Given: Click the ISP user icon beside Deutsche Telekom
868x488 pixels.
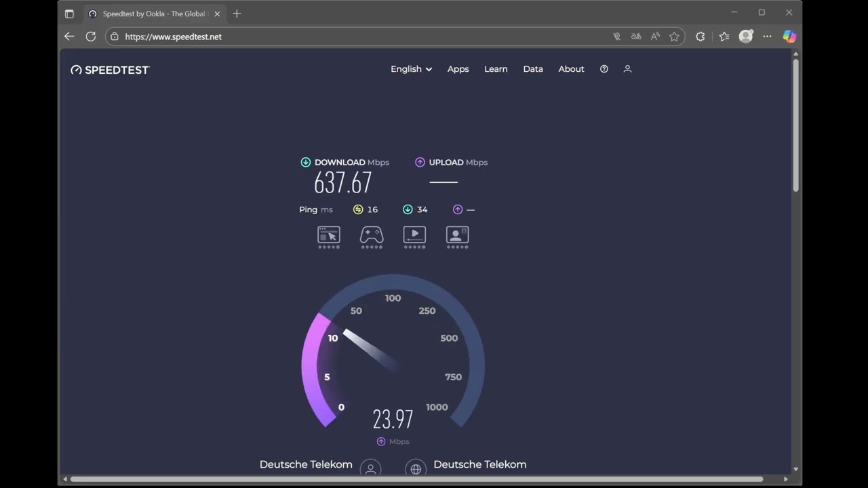Looking at the screenshot, I should pyautogui.click(x=370, y=468).
